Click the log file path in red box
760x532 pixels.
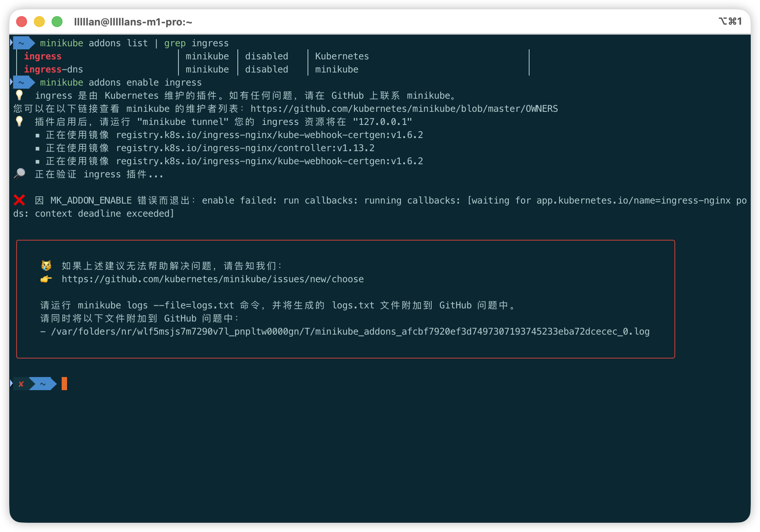point(350,332)
